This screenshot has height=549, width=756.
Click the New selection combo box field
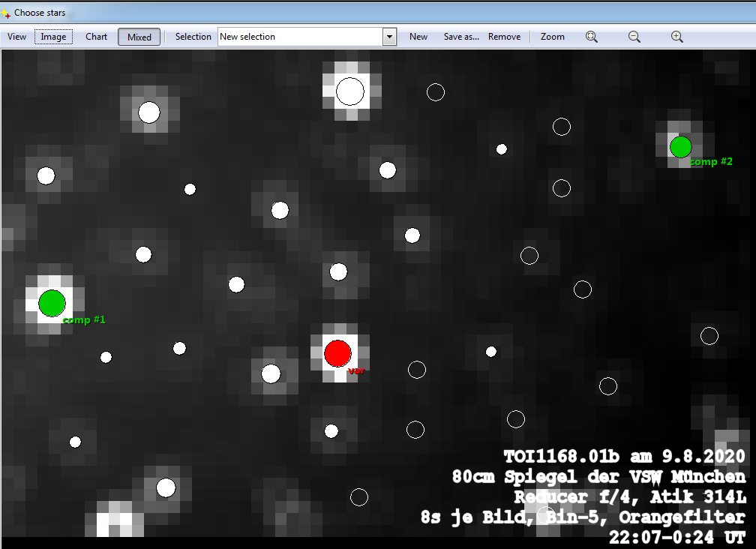click(x=300, y=37)
